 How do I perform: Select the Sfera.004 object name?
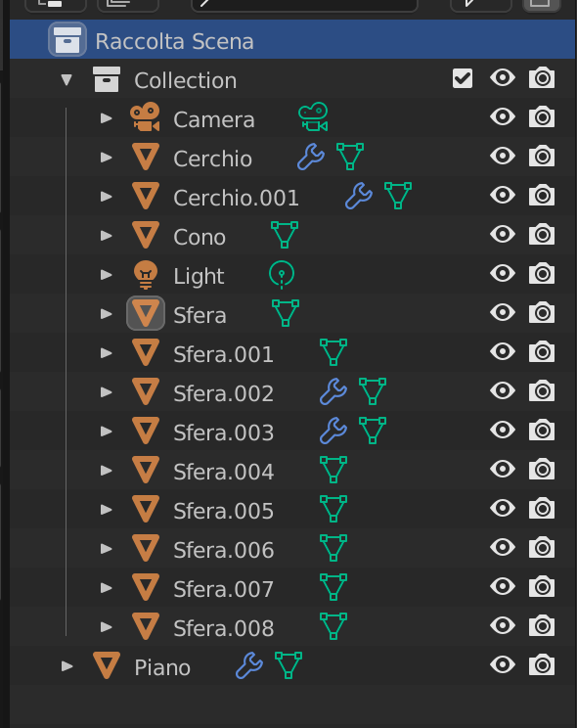coord(224,473)
